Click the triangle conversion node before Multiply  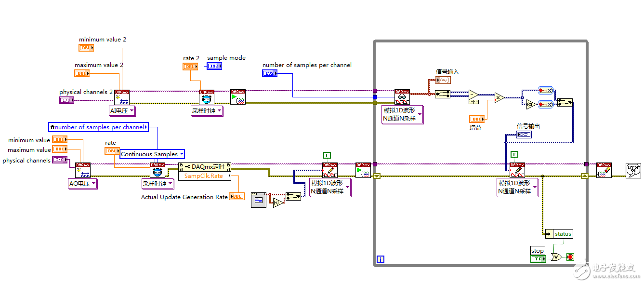point(474,95)
